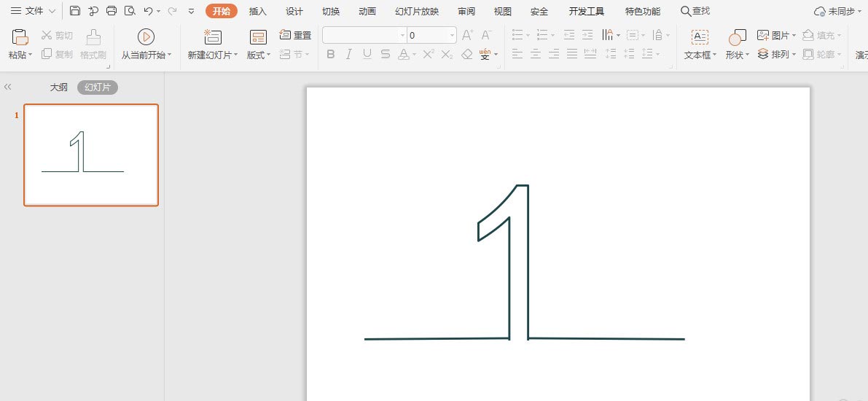This screenshot has width=868, height=401.
Task: Click the Undo arrow icon
Action: click(x=148, y=11)
